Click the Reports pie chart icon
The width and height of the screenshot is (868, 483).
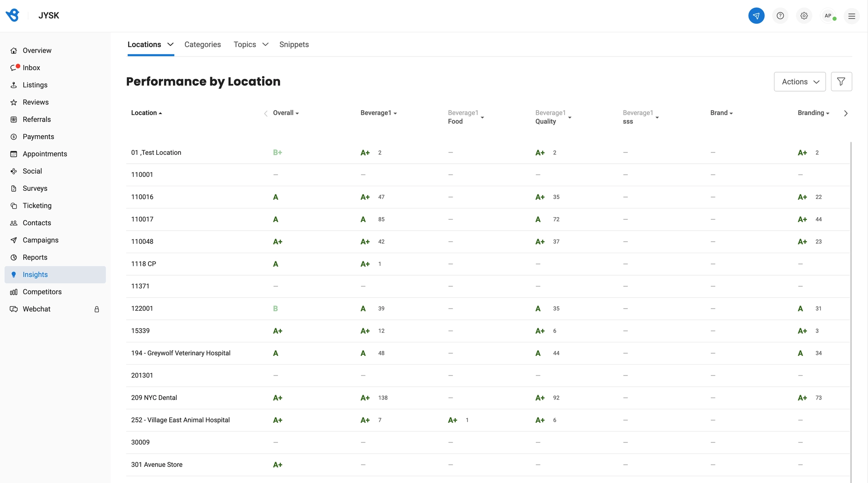(x=14, y=257)
